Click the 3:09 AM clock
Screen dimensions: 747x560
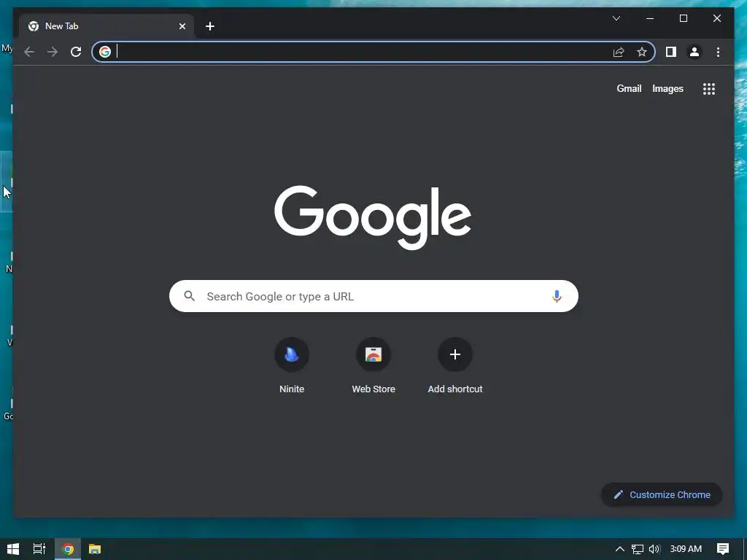[686, 549]
